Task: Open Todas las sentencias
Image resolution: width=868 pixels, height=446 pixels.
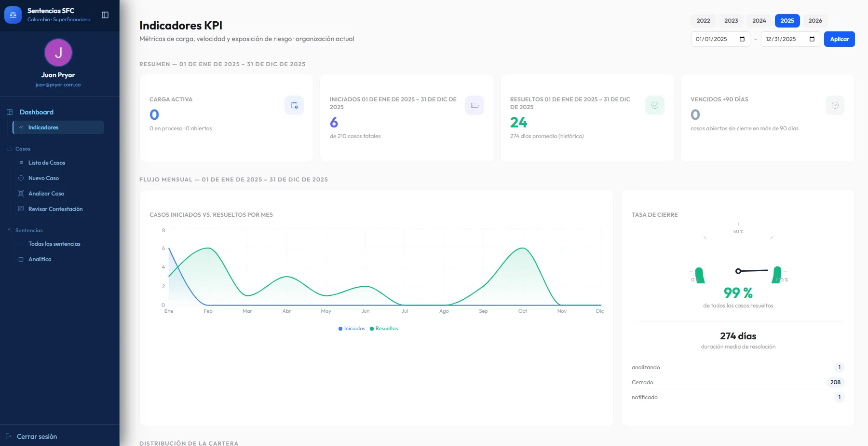Action: pos(54,244)
